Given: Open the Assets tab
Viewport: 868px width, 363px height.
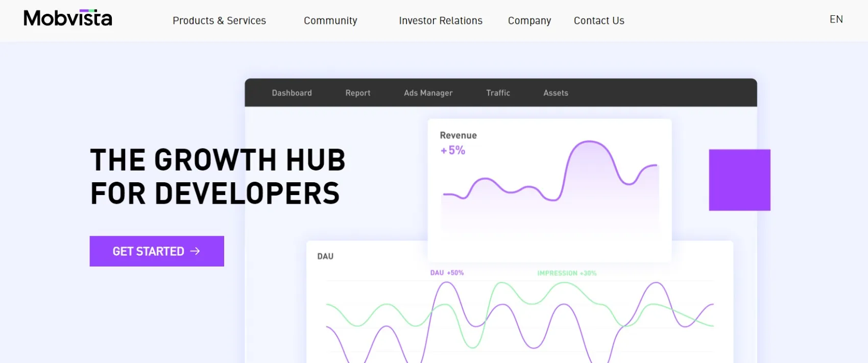Looking at the screenshot, I should tap(556, 93).
